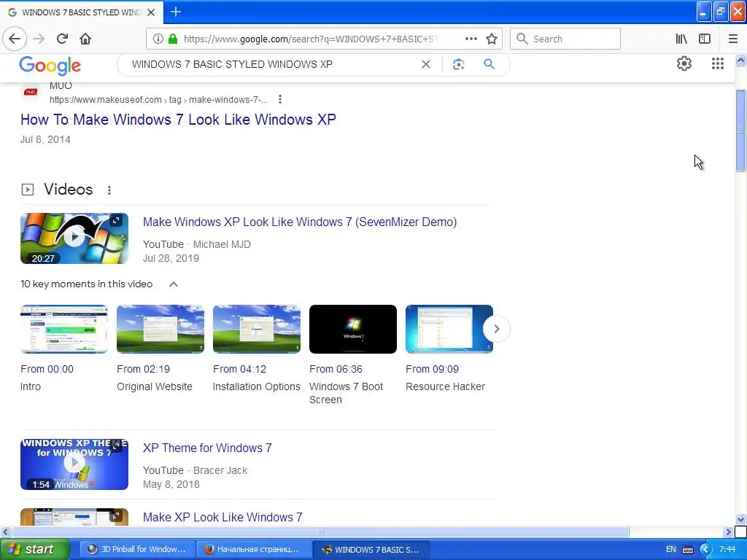Open the Firefox home page
Image resolution: width=747 pixels, height=560 pixels.
click(85, 39)
